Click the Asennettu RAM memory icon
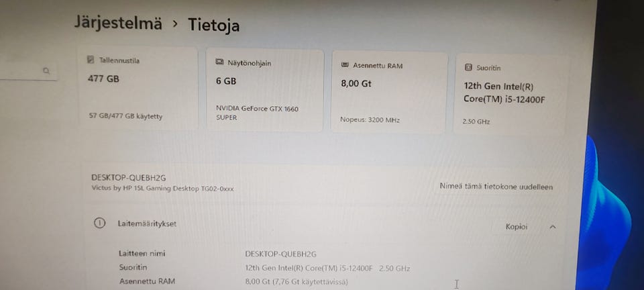Screen dimensions: 644x290 pos(345,65)
